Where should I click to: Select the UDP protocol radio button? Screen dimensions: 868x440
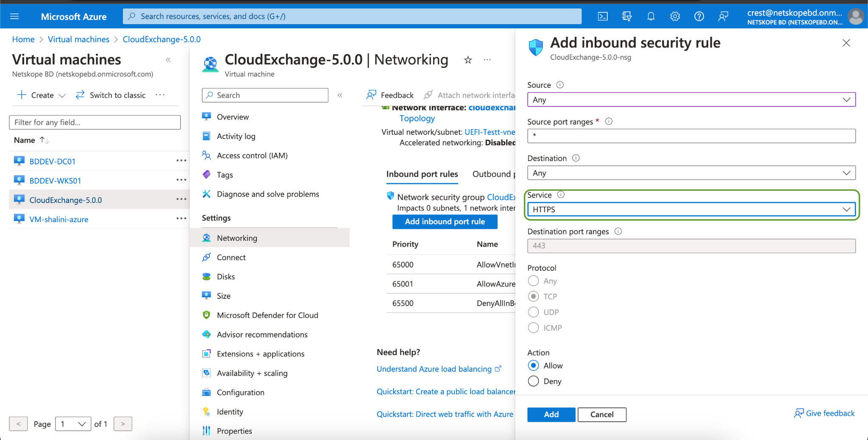coord(534,312)
